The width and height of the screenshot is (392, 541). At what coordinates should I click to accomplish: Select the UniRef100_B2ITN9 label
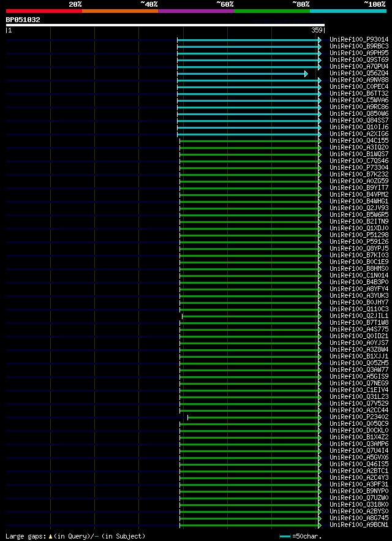[x=359, y=222]
